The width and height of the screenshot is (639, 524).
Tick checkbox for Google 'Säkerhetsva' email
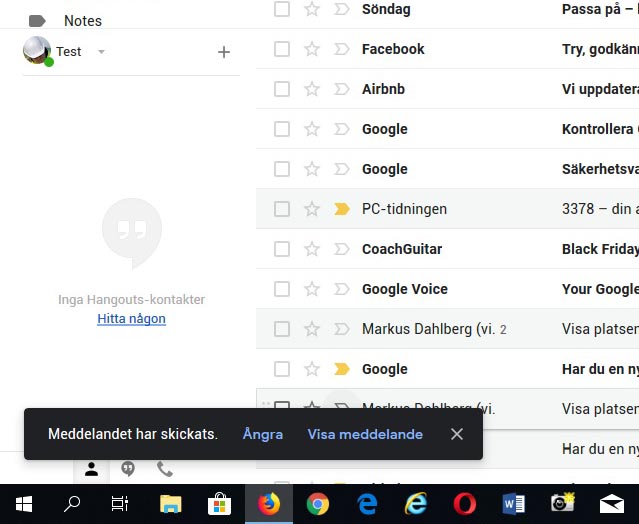pos(282,169)
